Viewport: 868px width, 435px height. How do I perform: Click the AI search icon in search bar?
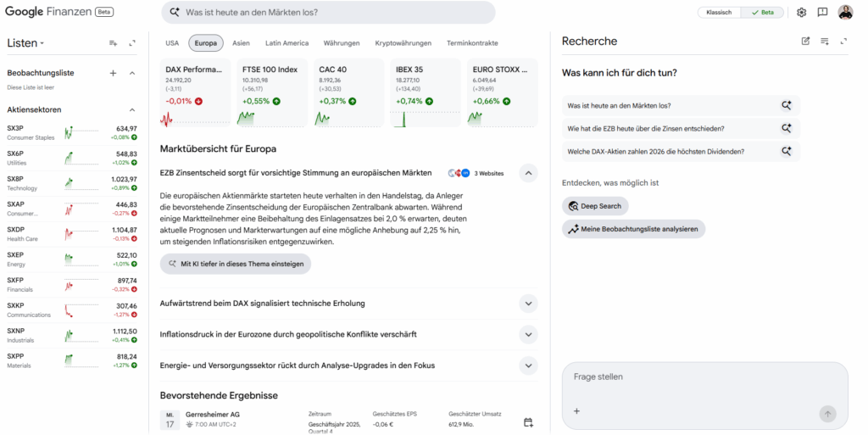tap(175, 12)
